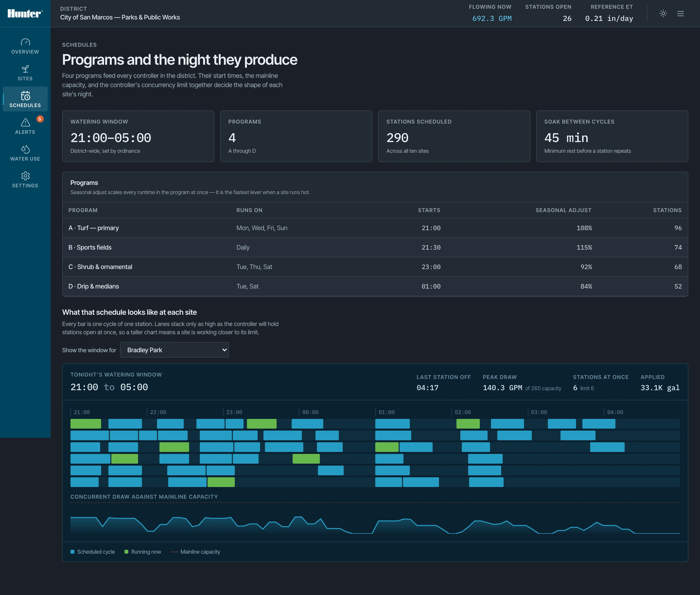Click the 115% seasonal adjust value

coord(584,247)
